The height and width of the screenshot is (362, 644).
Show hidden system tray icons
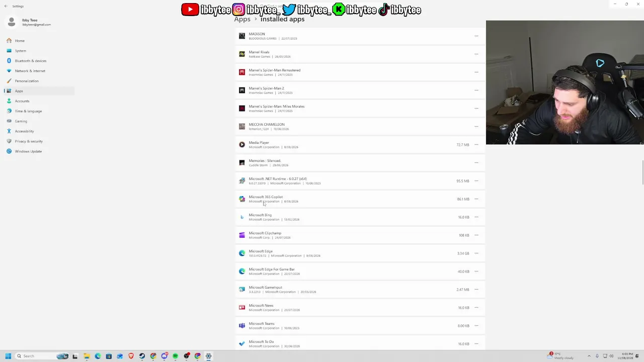(589, 356)
